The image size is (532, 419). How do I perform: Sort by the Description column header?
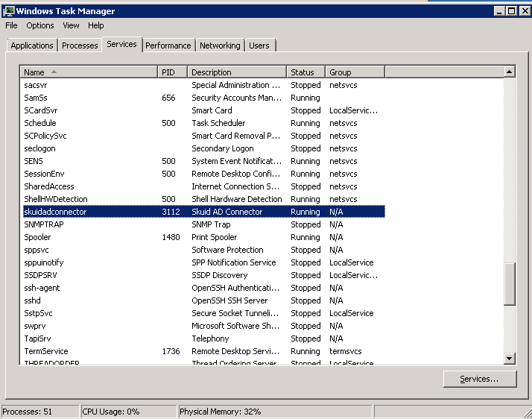(237, 72)
